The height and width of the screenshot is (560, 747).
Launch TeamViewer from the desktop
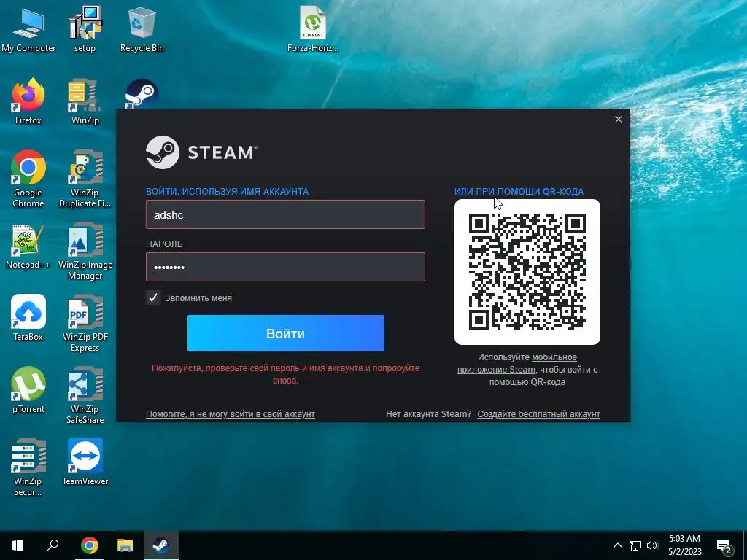tap(85, 462)
